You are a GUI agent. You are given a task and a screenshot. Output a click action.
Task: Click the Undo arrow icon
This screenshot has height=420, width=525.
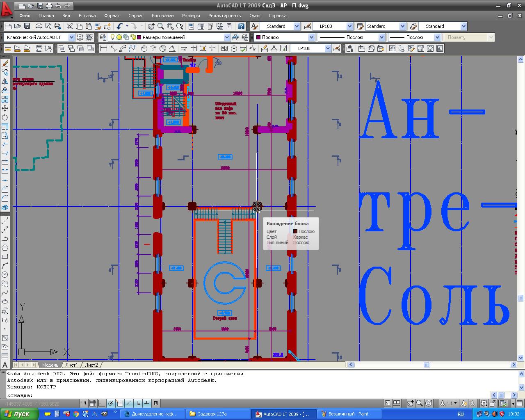[x=119, y=26]
